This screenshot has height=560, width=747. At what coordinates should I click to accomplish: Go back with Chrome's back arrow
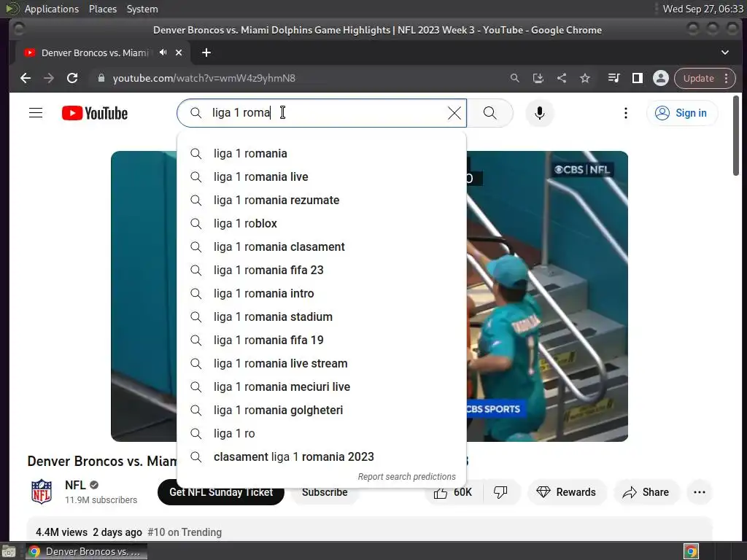pos(26,78)
